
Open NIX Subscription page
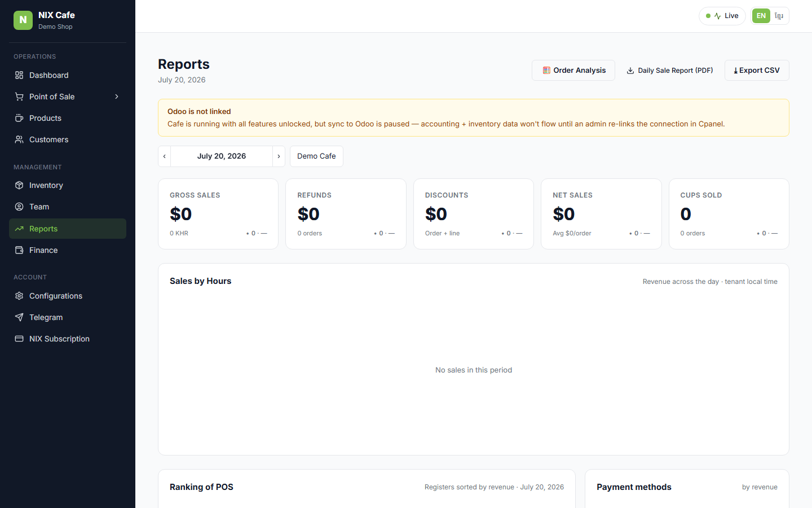[68, 339]
